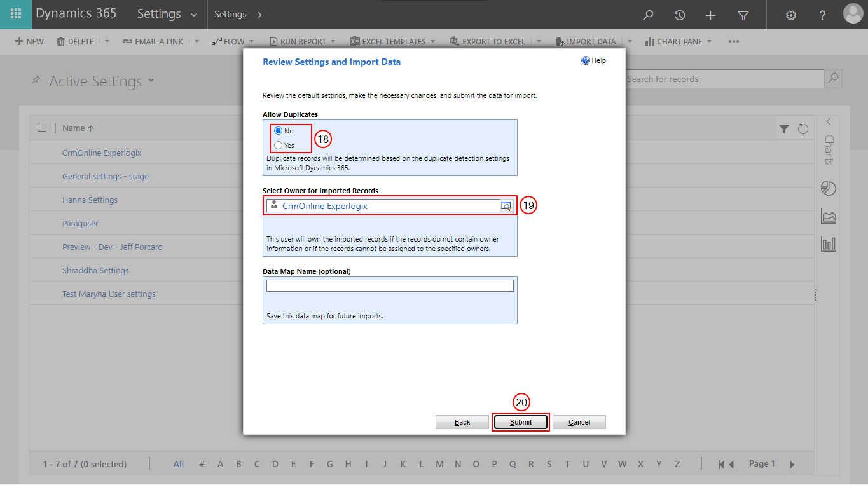
Task: Select No for Allow Duplicates
Action: point(279,131)
